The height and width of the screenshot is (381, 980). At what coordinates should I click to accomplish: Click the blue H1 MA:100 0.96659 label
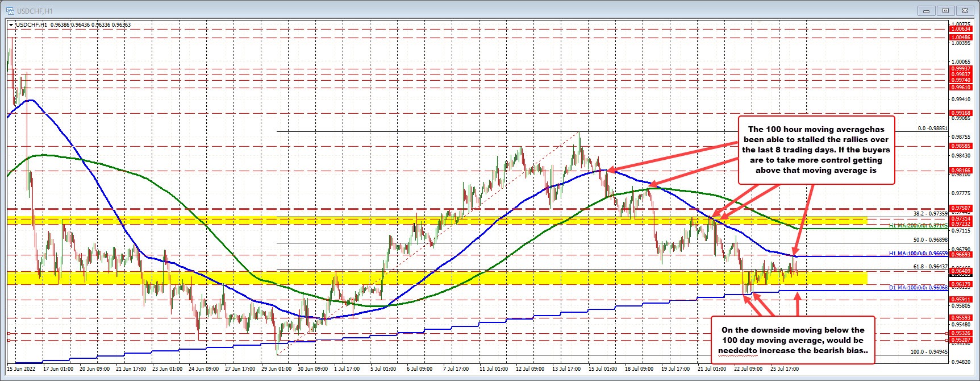coord(918,253)
